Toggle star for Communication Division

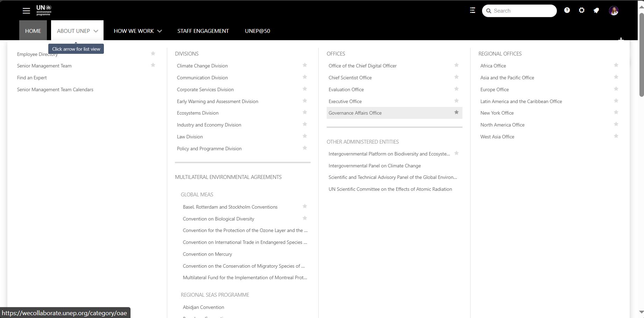click(x=305, y=77)
